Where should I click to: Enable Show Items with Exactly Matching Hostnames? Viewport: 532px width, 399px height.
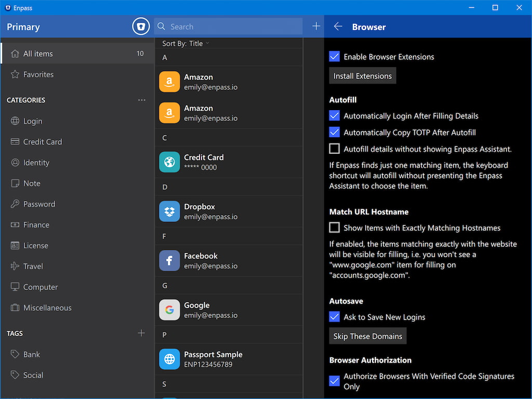click(335, 228)
